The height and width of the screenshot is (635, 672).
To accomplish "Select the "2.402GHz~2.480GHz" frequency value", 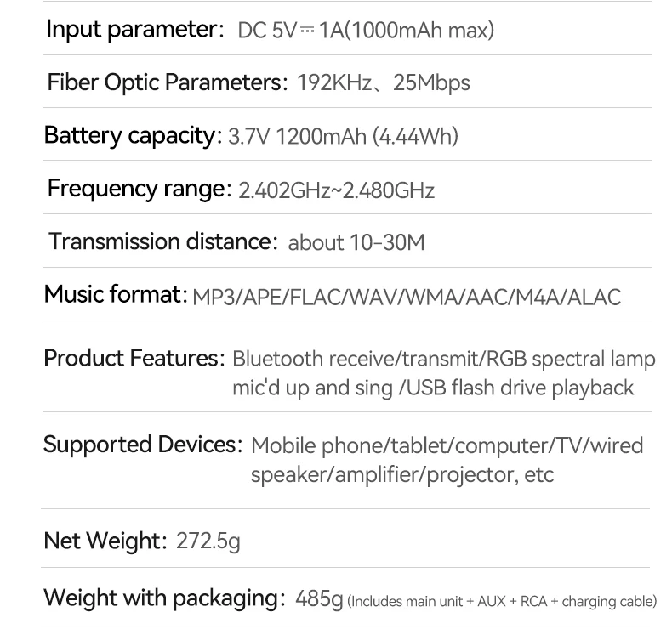I will coord(337,190).
